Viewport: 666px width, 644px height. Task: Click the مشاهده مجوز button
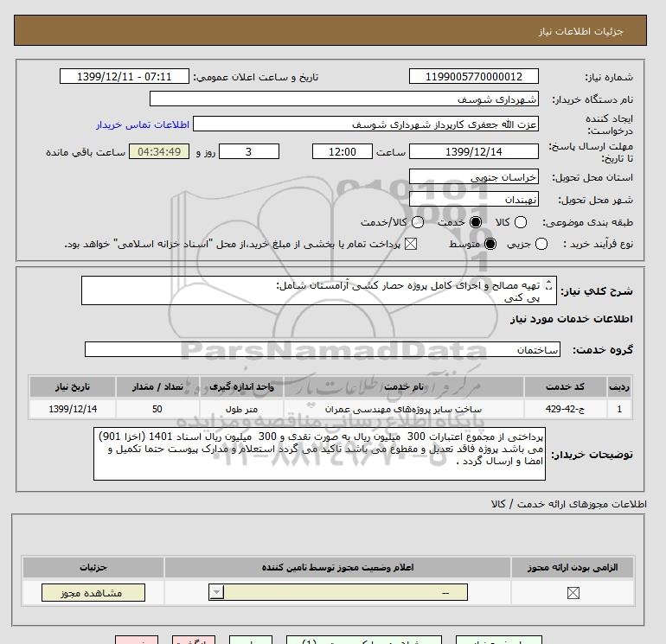pyautogui.click(x=93, y=593)
